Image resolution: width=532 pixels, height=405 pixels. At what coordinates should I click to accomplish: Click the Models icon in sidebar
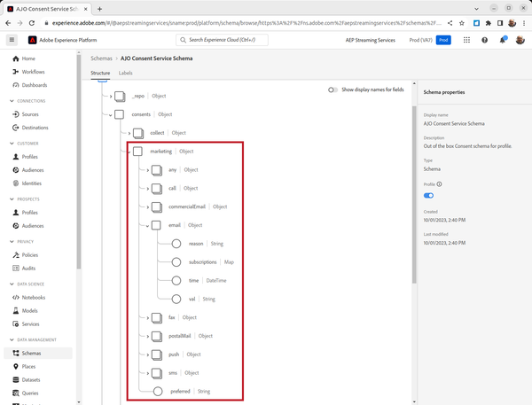[x=16, y=311]
